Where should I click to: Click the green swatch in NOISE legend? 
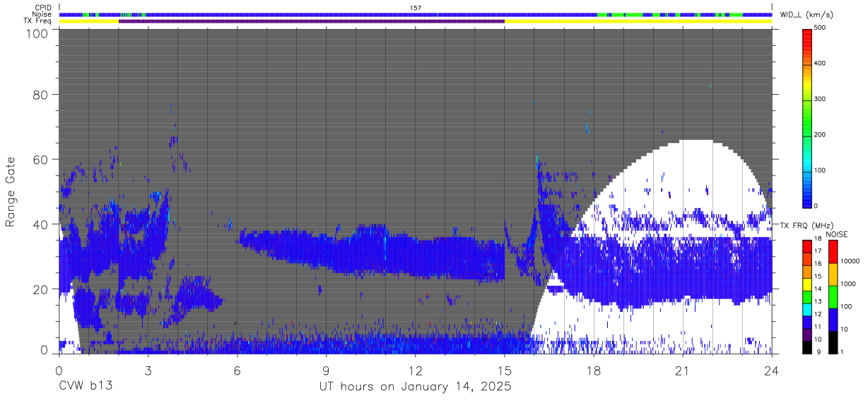click(833, 297)
